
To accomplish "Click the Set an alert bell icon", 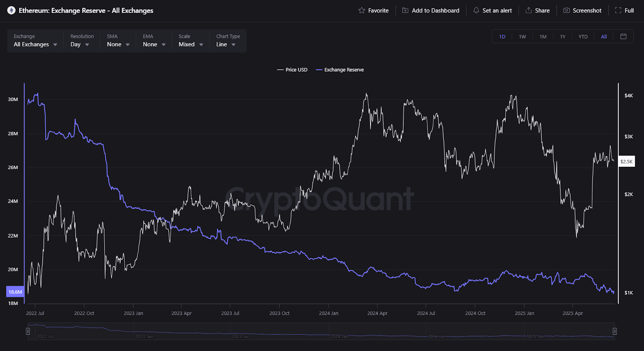I will click(x=476, y=10).
